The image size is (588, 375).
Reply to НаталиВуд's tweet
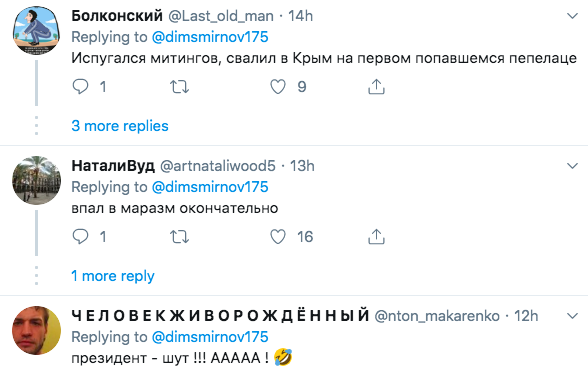(x=80, y=237)
